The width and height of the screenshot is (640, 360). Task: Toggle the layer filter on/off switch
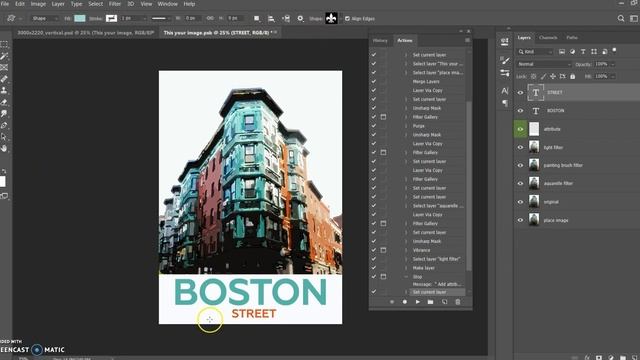click(x=614, y=50)
